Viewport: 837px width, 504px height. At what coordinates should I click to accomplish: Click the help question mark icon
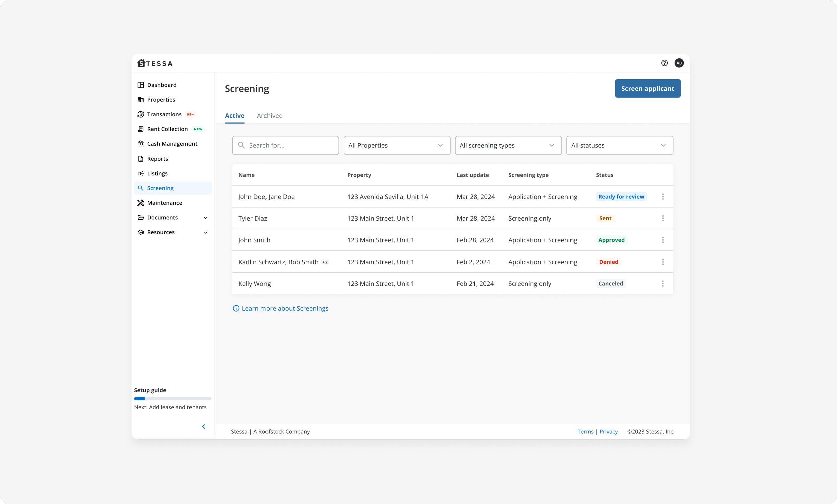pos(664,63)
